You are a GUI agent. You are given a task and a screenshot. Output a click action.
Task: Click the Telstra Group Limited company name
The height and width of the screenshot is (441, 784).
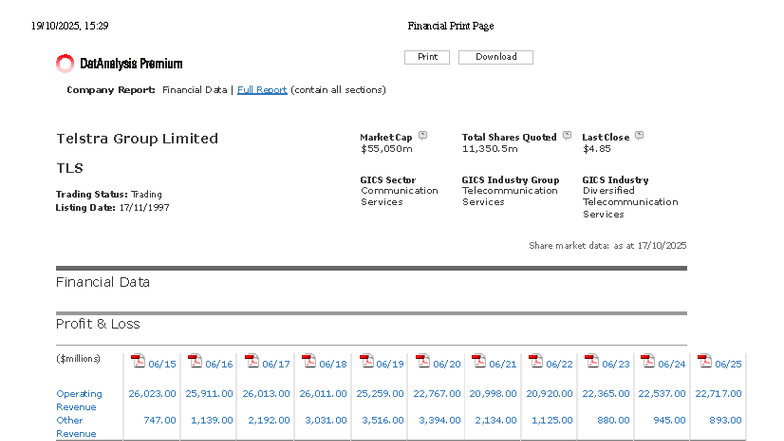pos(138,138)
